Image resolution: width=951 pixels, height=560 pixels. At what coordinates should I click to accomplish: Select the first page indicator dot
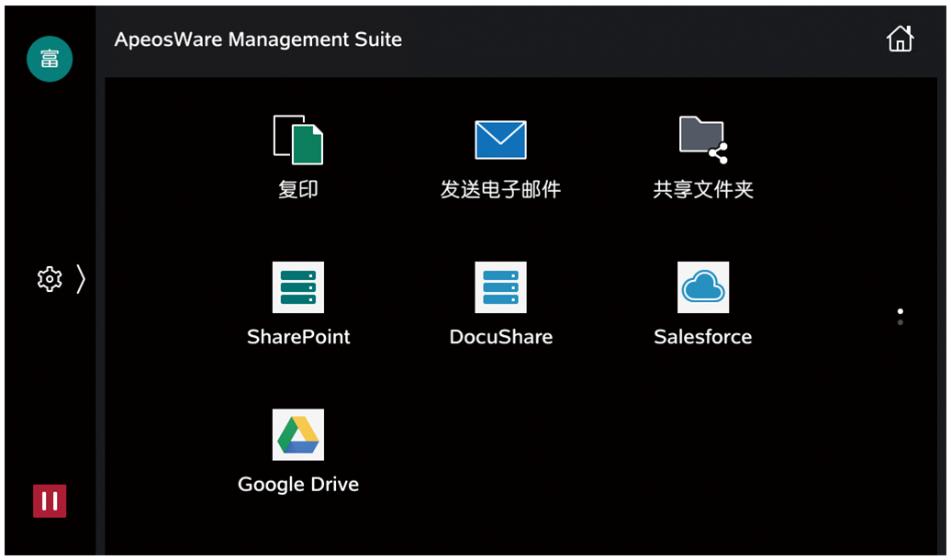click(x=900, y=311)
